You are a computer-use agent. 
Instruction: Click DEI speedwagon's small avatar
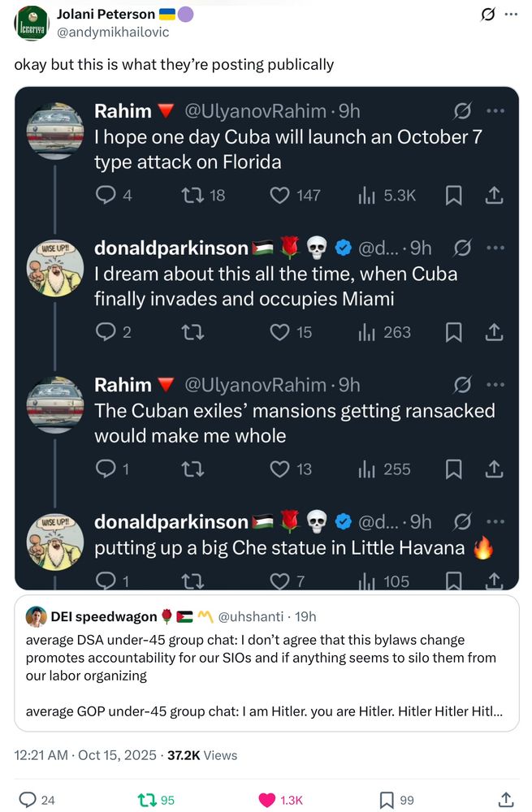[35, 616]
